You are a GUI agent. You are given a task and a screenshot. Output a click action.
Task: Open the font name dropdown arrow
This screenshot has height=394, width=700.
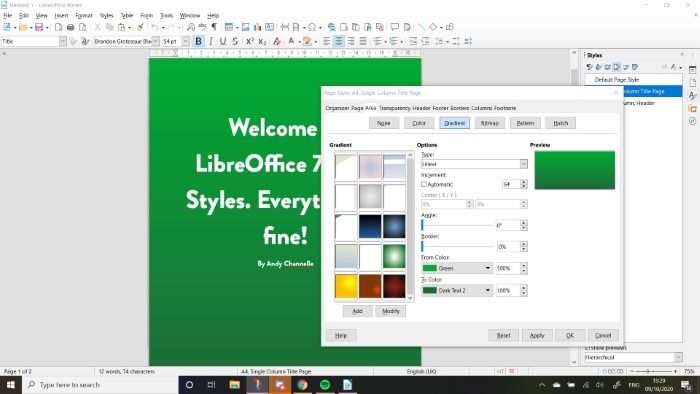click(x=155, y=41)
